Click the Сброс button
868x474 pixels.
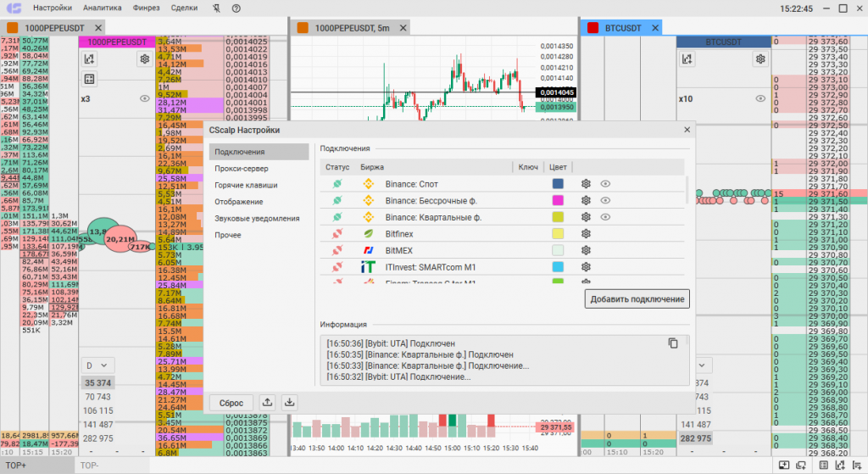click(x=231, y=403)
